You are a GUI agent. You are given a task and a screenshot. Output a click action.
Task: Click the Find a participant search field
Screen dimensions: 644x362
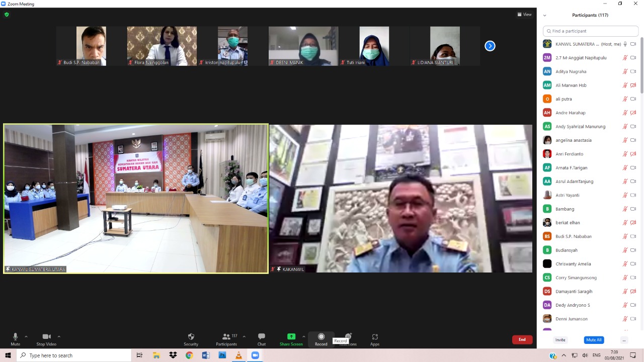591,31
